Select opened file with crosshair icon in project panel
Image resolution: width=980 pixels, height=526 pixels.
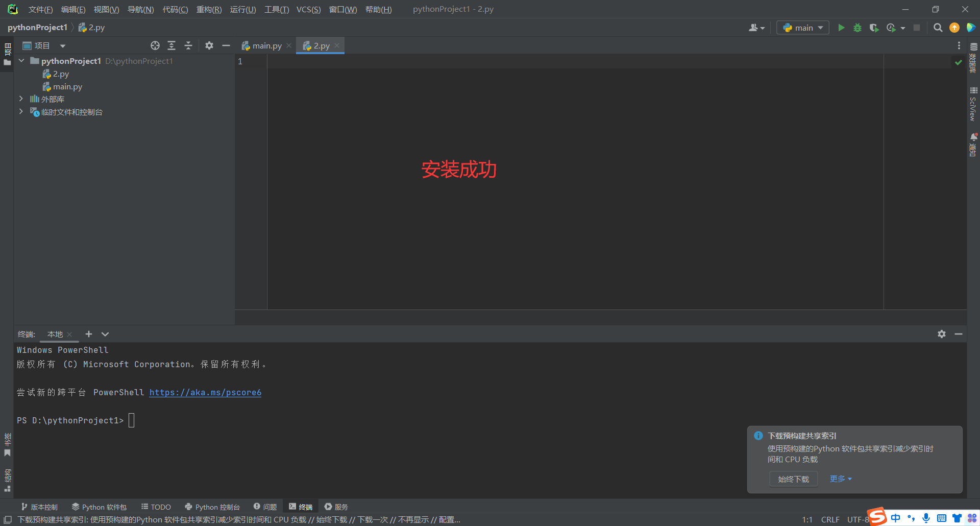[155, 45]
